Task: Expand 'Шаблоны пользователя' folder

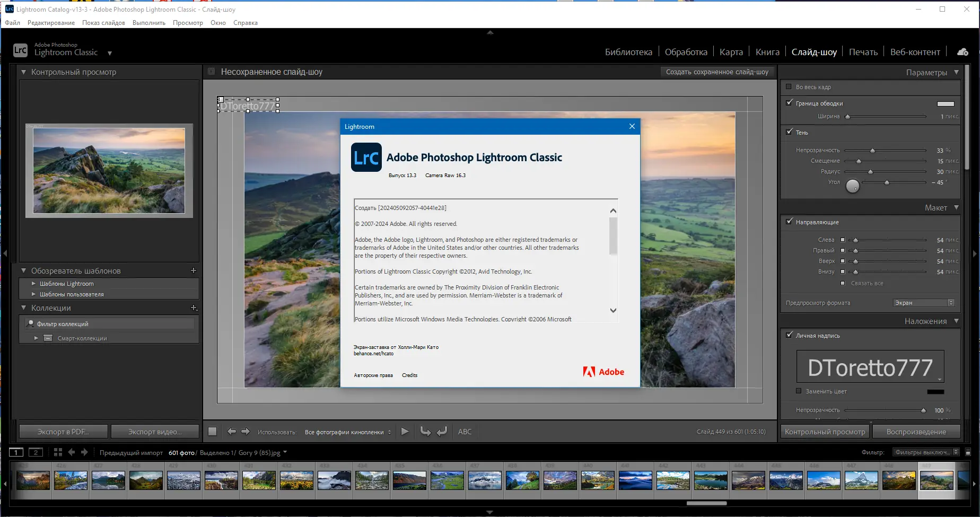Action: coord(33,294)
